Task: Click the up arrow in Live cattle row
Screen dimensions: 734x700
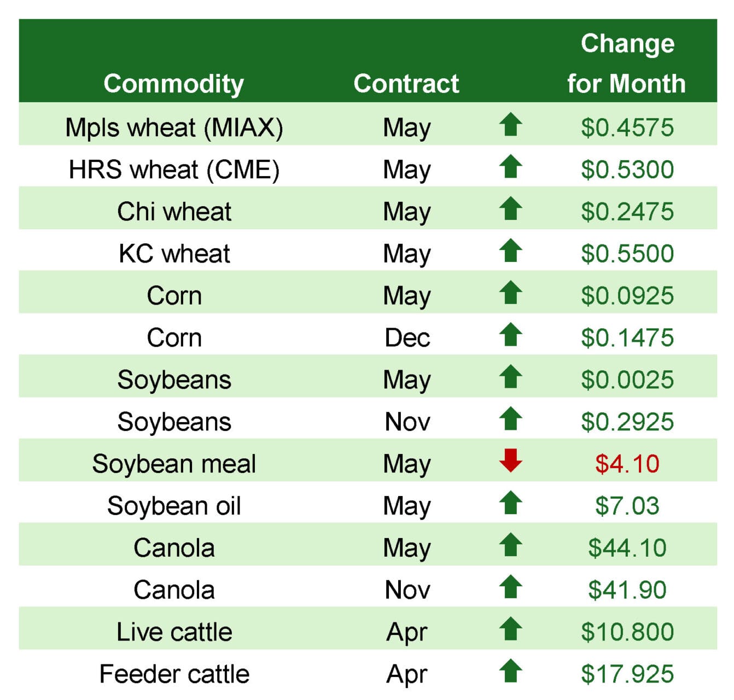Action: pos(510,629)
